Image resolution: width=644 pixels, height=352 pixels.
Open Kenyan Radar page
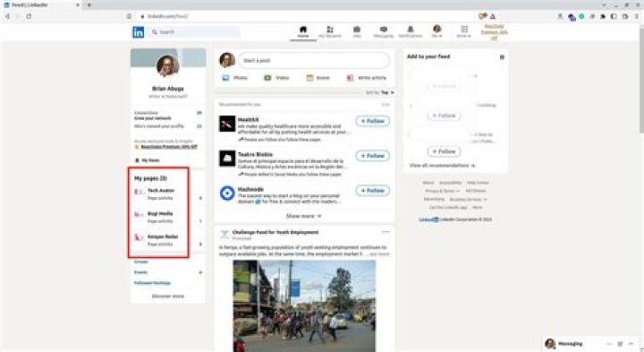click(x=163, y=236)
